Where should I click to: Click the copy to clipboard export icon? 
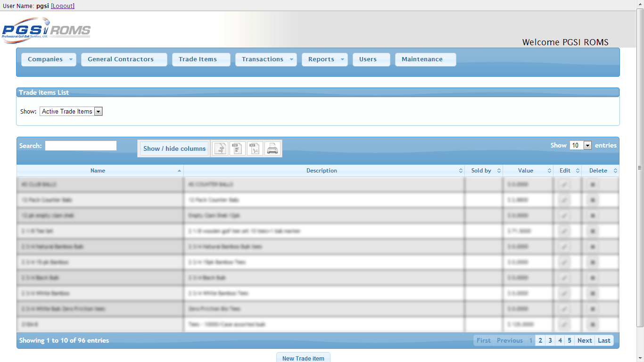[221, 148]
